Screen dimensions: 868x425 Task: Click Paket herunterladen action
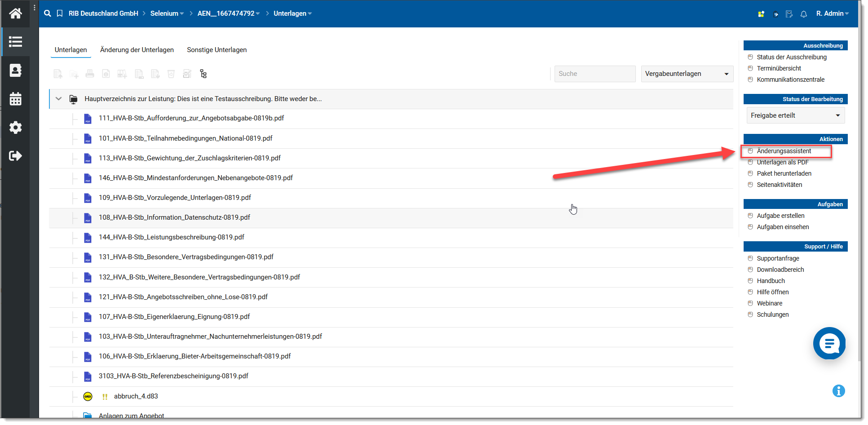coord(784,173)
